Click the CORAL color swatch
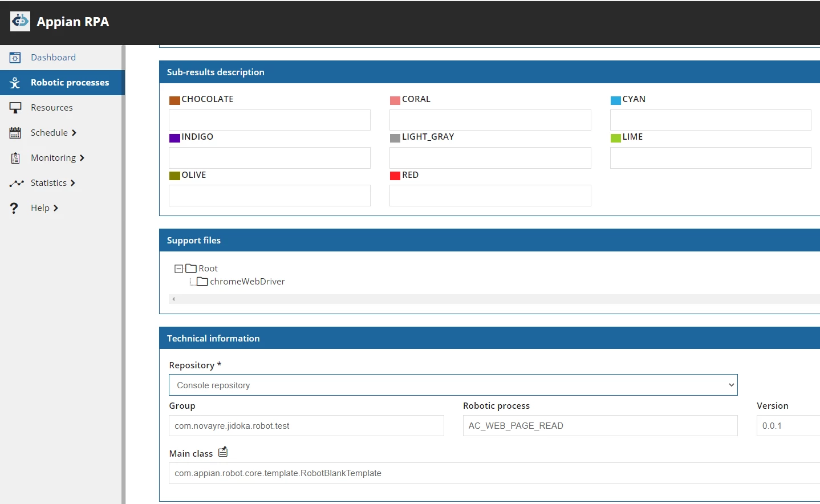This screenshot has height=504, width=820. (395, 100)
